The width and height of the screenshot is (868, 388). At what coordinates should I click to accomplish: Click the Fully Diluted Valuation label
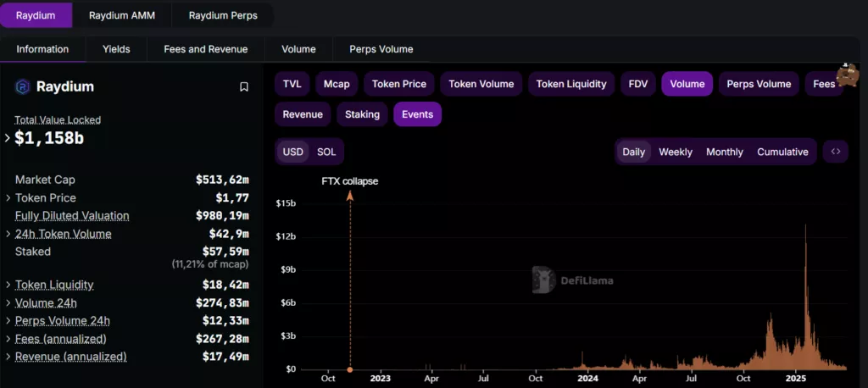[72, 216]
